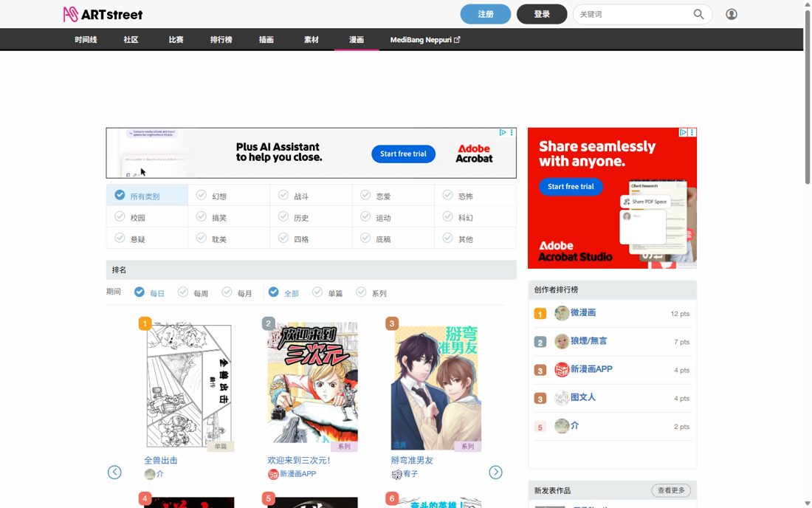Click 新漫画APP avatar in creator ranking
The image size is (812, 508).
561,370
